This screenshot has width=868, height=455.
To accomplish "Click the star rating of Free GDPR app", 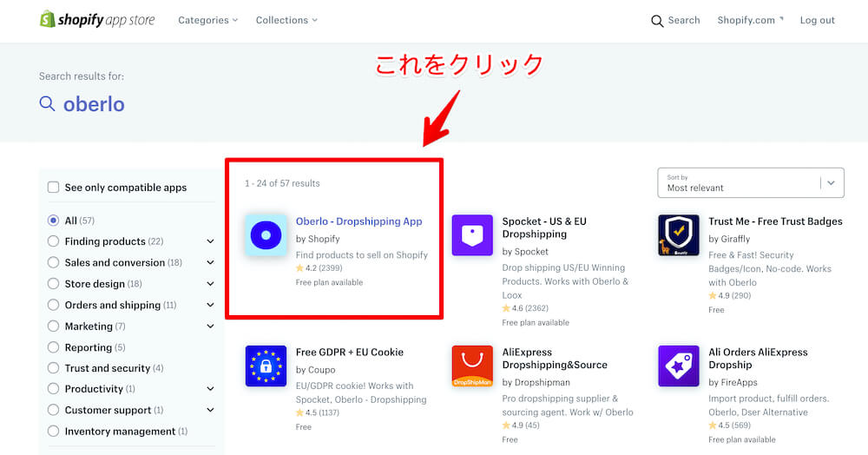I will 318,412.
